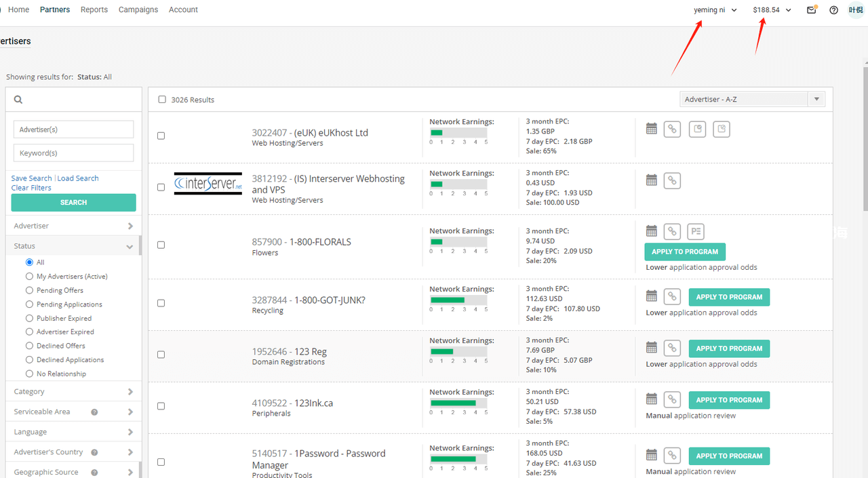
Task: Check the 1-800-GOT-JUNK? row checkbox
Action: pyautogui.click(x=161, y=303)
